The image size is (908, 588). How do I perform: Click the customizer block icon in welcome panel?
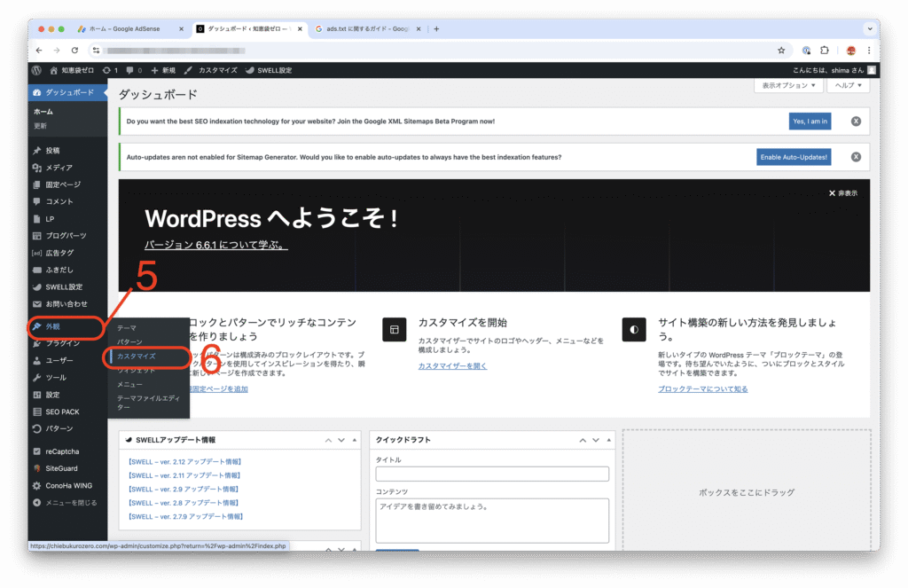point(395,330)
